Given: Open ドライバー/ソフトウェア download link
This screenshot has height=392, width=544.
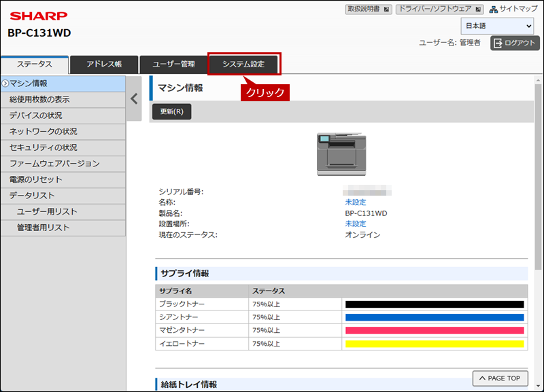Looking at the screenshot, I should click(x=439, y=10).
